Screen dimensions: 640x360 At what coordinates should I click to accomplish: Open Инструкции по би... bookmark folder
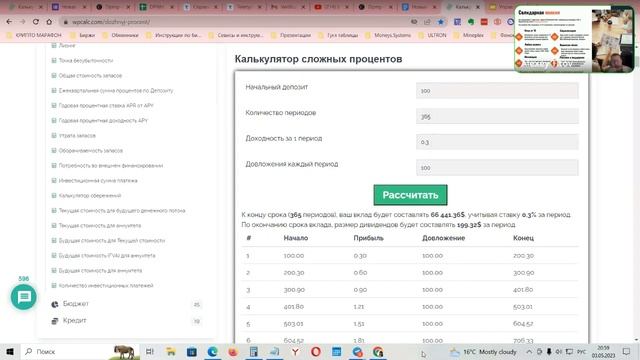pyautogui.click(x=173, y=35)
